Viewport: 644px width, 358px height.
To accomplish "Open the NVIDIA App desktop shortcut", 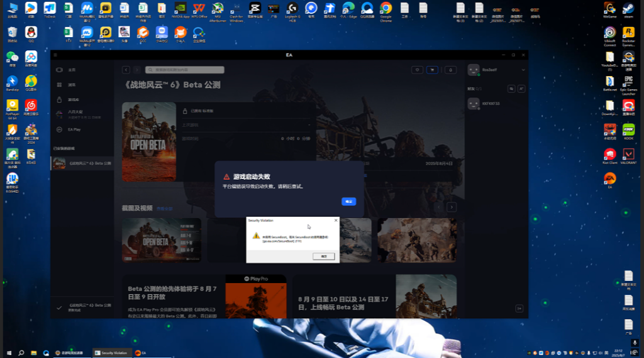I will pos(180,10).
